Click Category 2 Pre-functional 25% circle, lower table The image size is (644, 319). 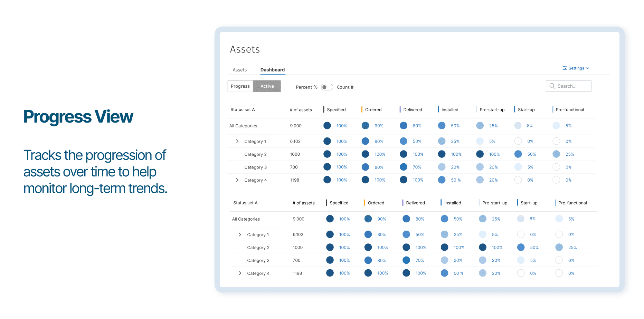[x=559, y=247]
